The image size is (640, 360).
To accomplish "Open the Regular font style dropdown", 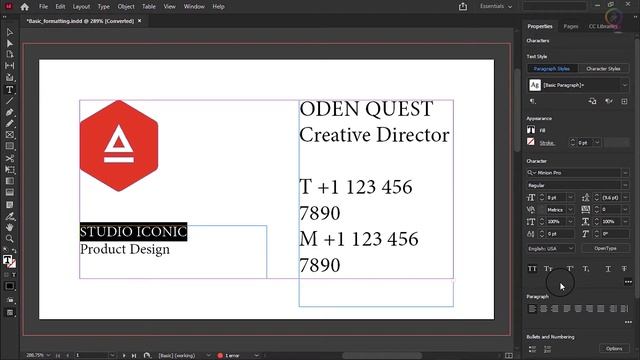I will (625, 185).
